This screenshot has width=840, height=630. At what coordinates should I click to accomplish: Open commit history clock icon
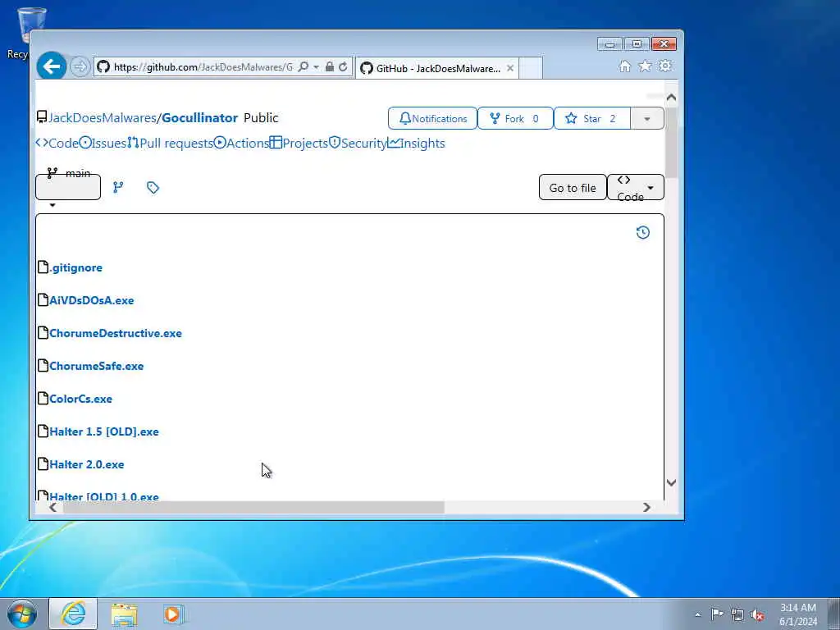[x=643, y=232]
